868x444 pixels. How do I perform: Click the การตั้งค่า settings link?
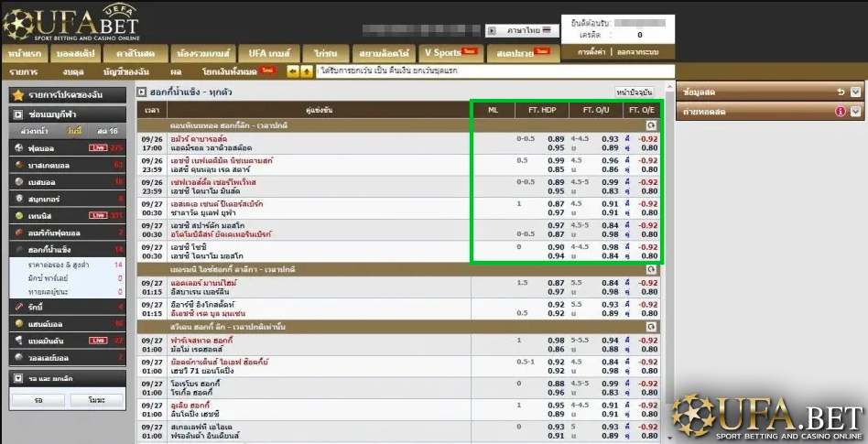pos(592,52)
